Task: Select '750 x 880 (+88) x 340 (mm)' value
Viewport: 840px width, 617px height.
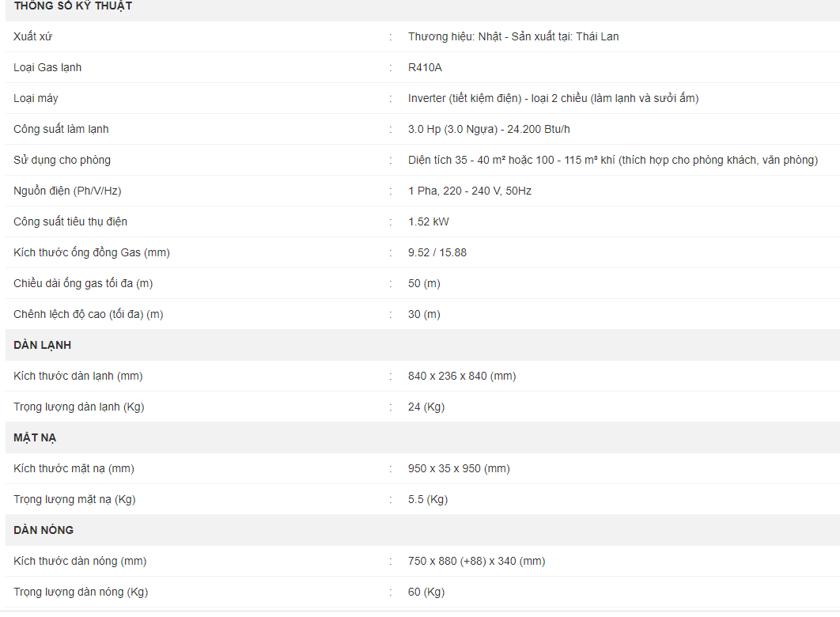Action: pos(477,561)
